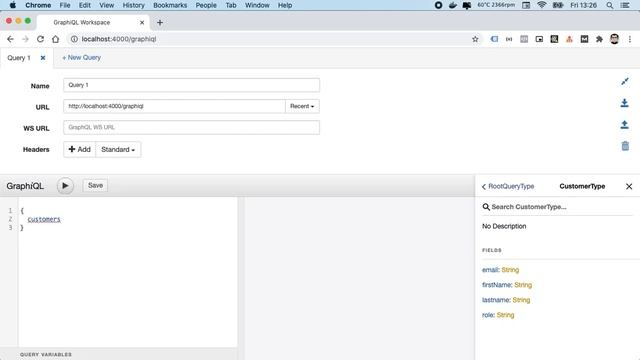Screen dimensions: 640x360
Task: Select the Query 1 workspace tab
Action: (19, 58)
